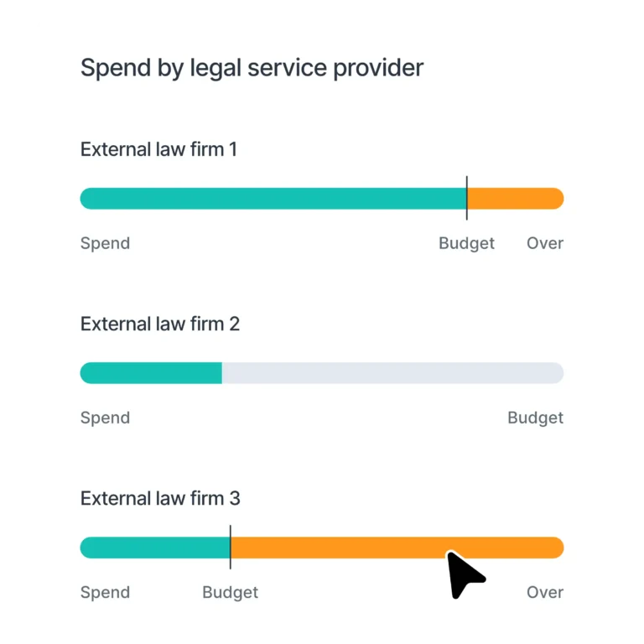
Task: Click the Budget label under firm 2
Action: [x=535, y=418]
